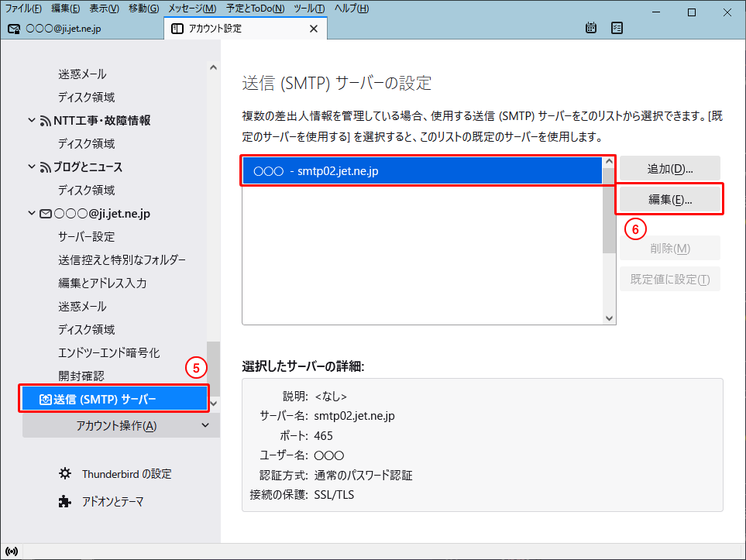The height and width of the screenshot is (560, 746).
Task: Click the sidebar scrollbar up arrow
Action: pyautogui.click(x=214, y=67)
